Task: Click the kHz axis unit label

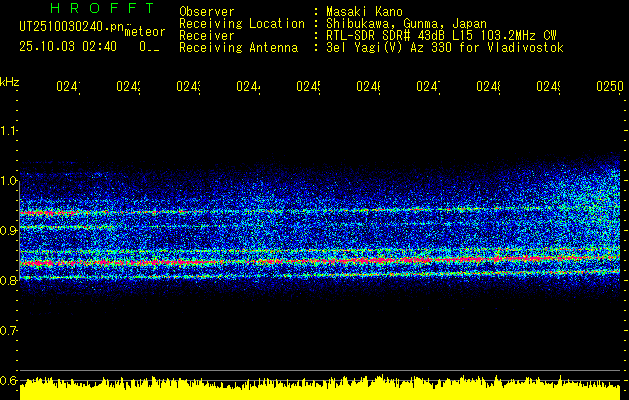Action: 10,81
